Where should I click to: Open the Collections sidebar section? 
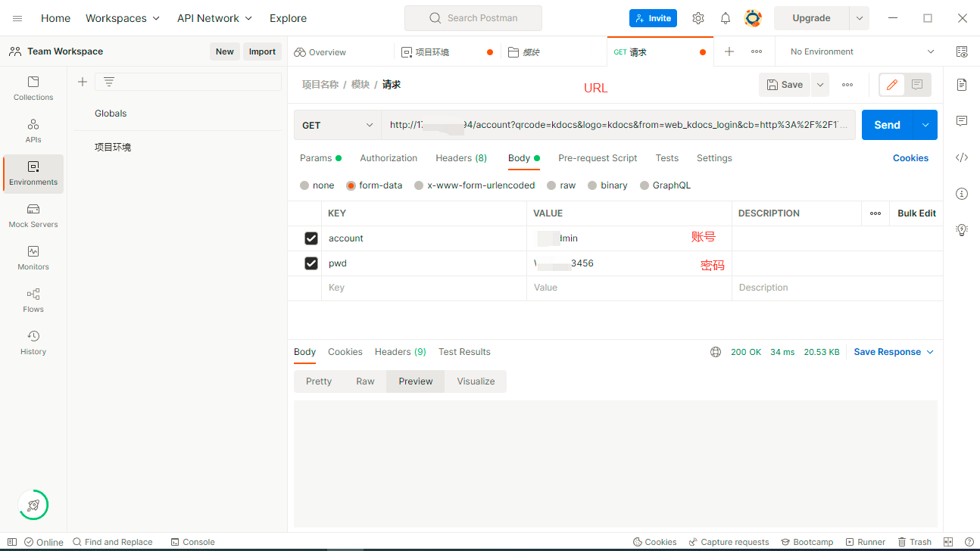tap(33, 88)
